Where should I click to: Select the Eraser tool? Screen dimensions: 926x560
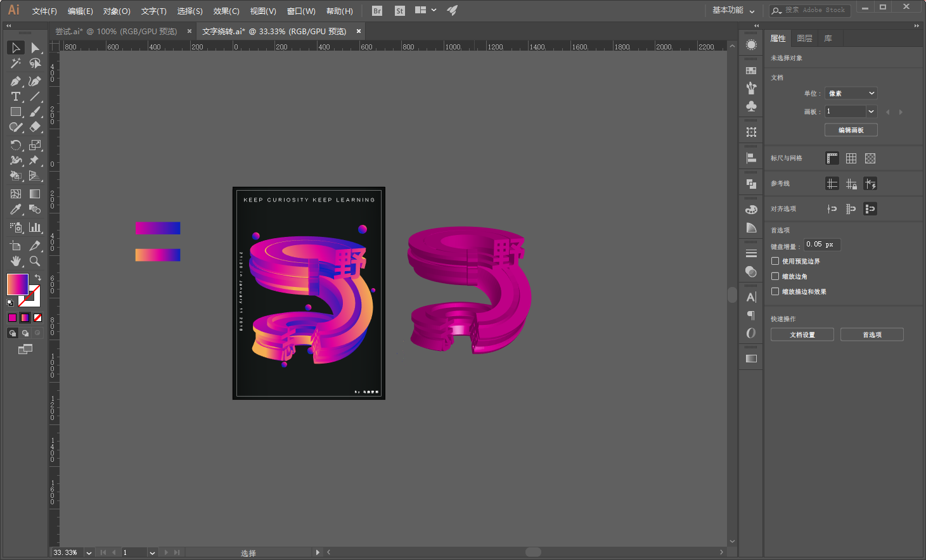coord(35,127)
